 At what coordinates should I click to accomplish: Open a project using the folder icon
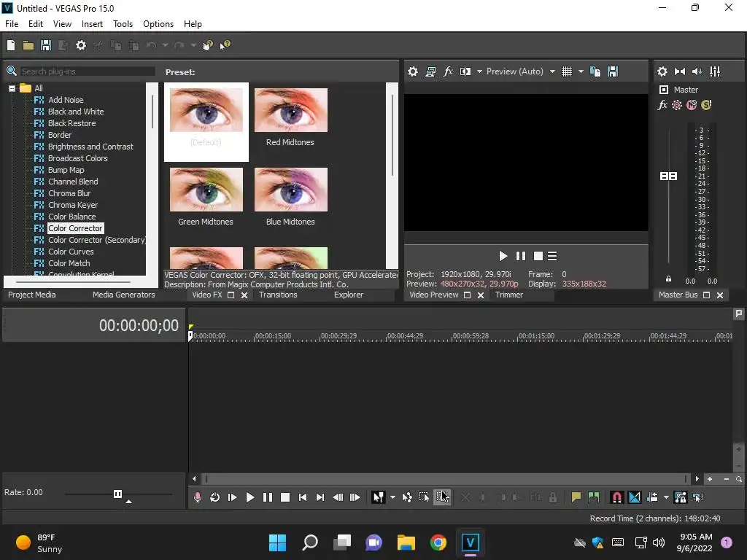click(28, 45)
